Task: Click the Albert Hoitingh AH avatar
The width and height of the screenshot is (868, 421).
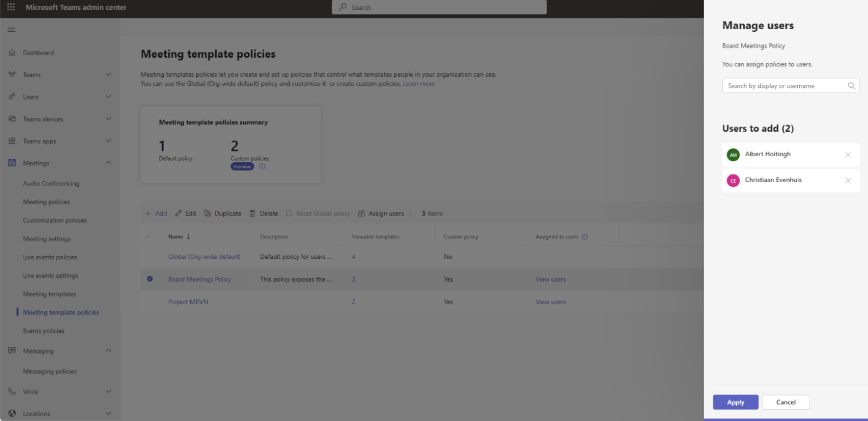Action: point(733,155)
